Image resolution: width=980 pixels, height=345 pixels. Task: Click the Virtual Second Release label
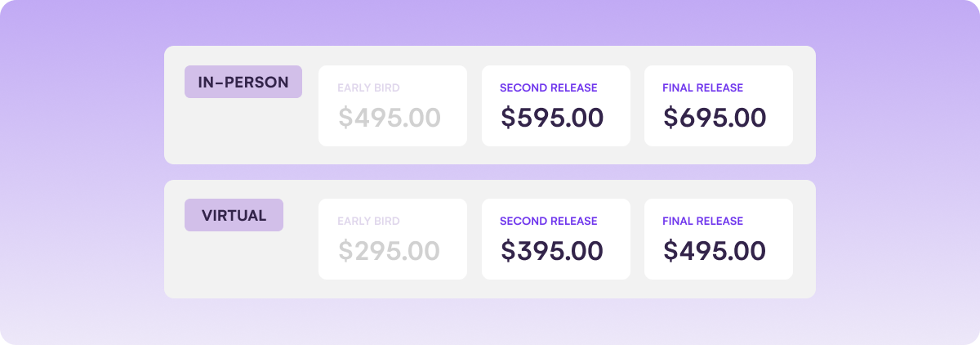point(548,221)
